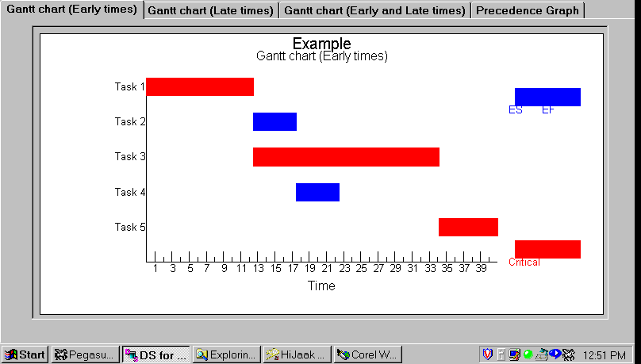Open the volume slider tray icon
Viewport: 641px width, 364px height.
click(501, 354)
